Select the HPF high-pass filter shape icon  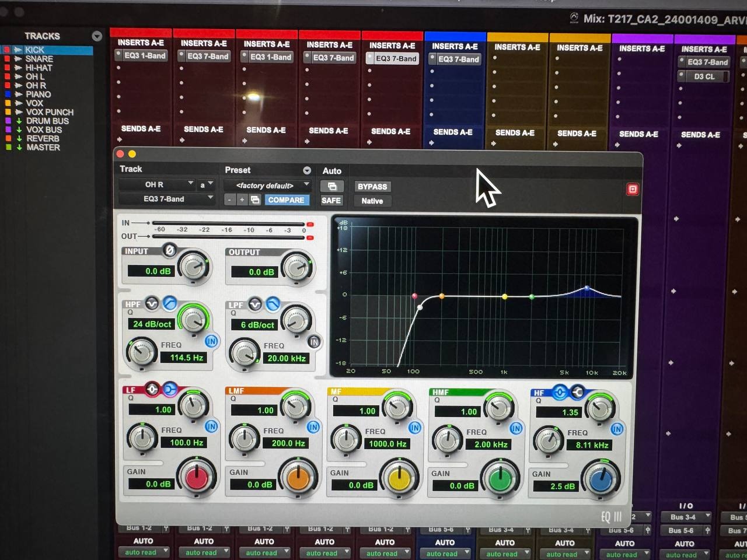click(170, 303)
